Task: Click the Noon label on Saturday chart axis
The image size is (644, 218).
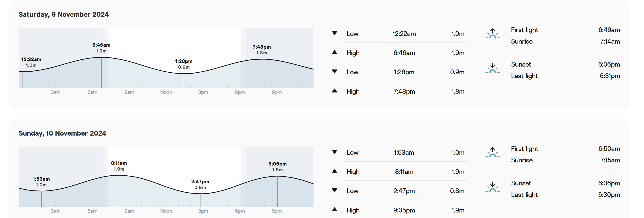Action: pos(166,92)
